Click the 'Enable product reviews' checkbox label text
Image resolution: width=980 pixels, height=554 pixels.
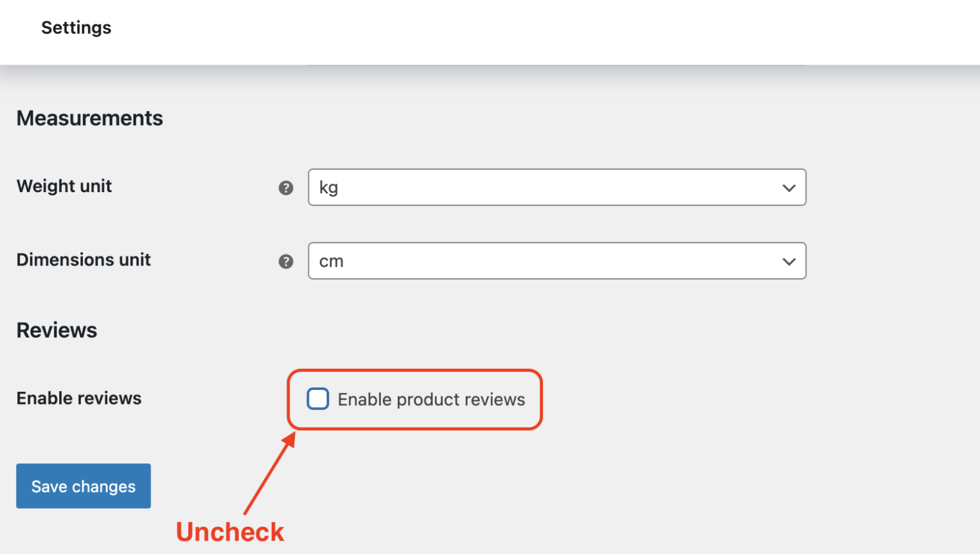pos(431,400)
